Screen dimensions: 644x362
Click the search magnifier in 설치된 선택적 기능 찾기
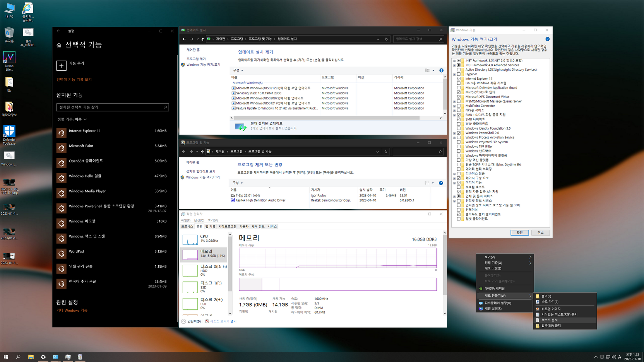point(165,107)
